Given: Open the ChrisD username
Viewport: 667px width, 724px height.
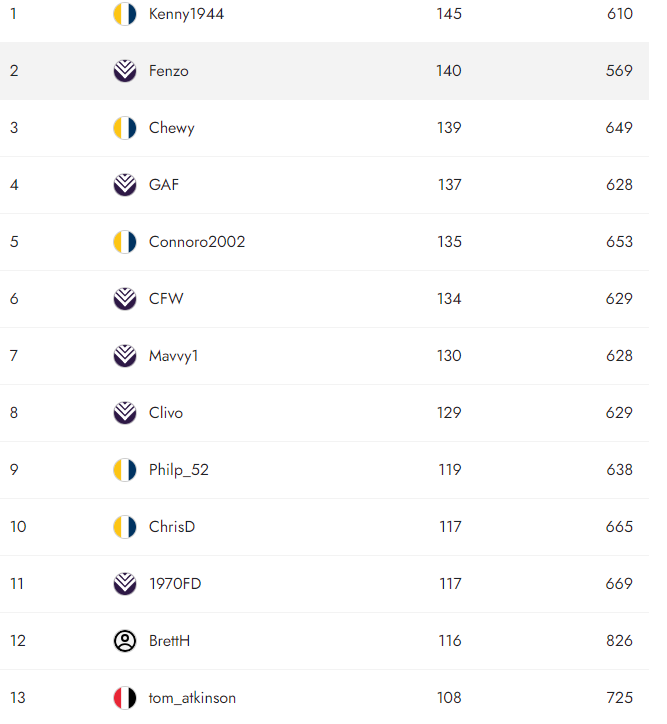Looking at the screenshot, I should (172, 527).
